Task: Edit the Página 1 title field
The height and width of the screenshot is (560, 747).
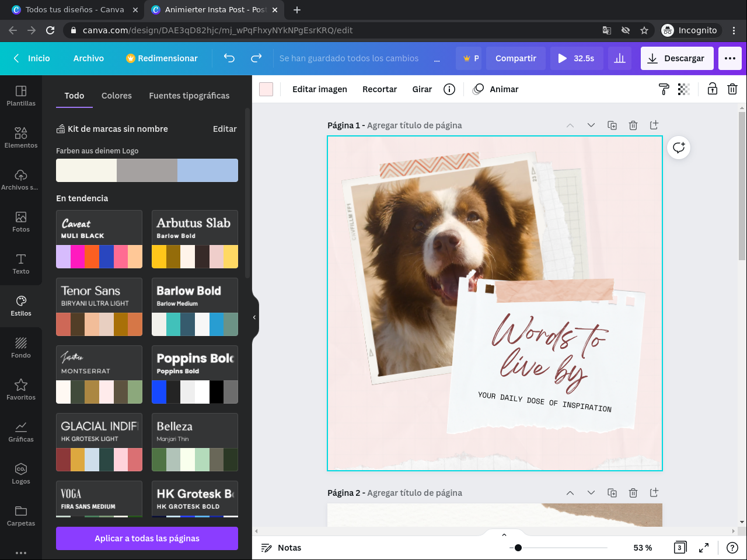Action: click(x=414, y=125)
